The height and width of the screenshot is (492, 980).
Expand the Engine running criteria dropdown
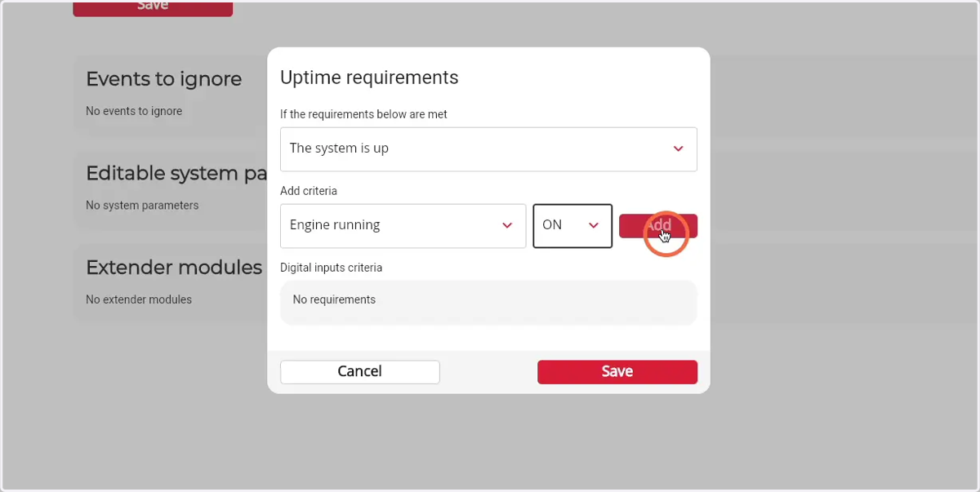click(x=403, y=225)
